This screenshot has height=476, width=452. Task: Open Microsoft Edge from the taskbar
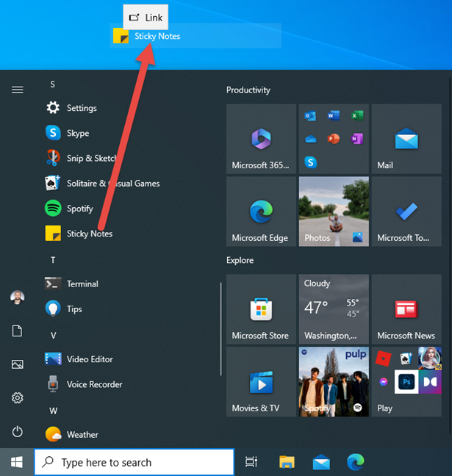356,462
